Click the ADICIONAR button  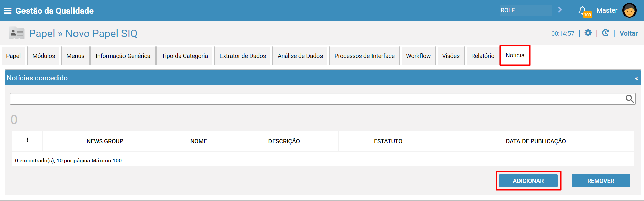pyautogui.click(x=528, y=181)
